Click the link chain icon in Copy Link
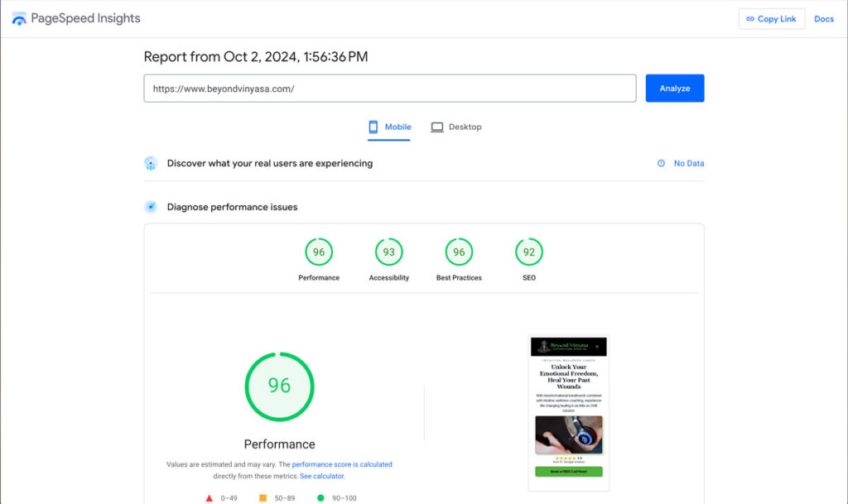The width and height of the screenshot is (848, 504). pyautogui.click(x=750, y=19)
